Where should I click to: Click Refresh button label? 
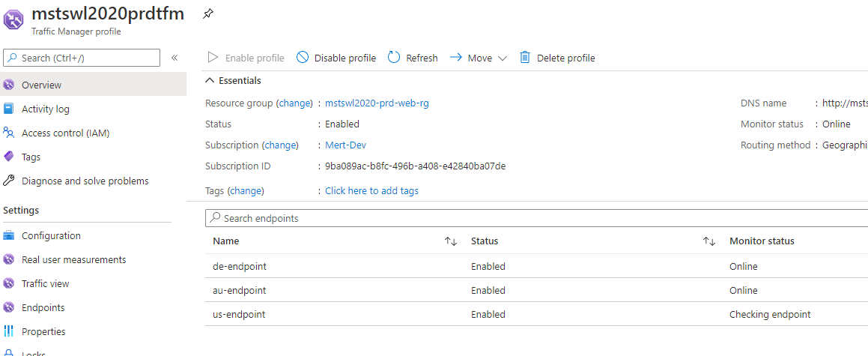pos(422,58)
